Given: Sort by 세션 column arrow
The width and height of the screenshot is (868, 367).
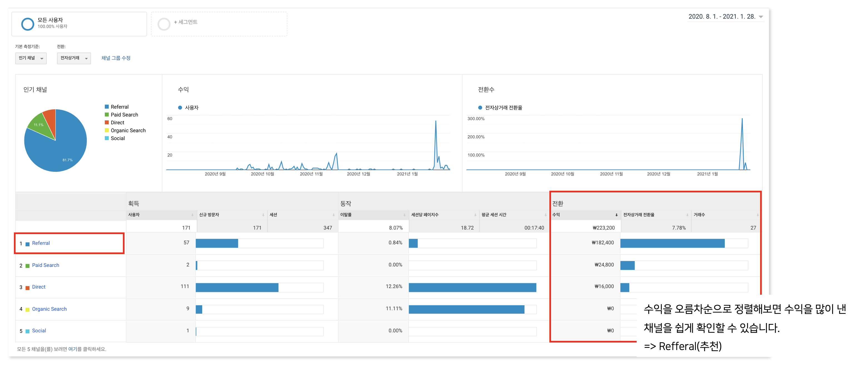Looking at the screenshot, I should (x=334, y=215).
